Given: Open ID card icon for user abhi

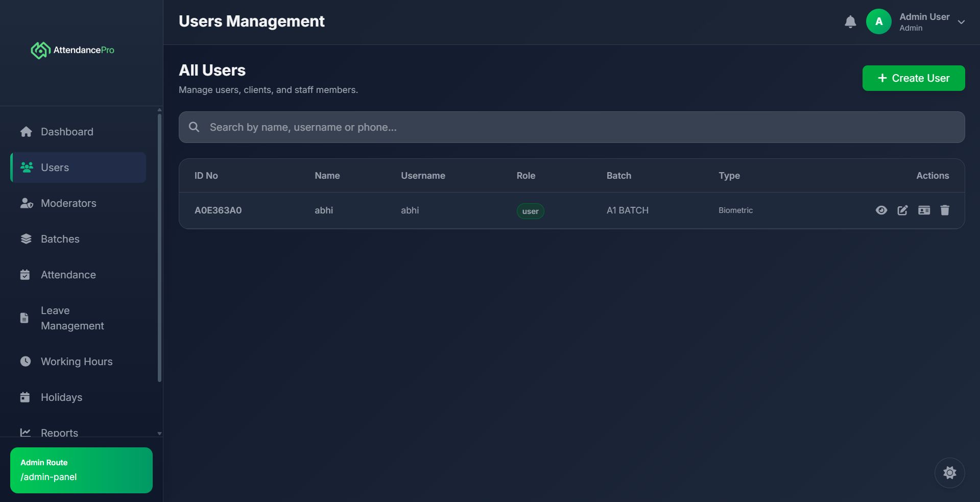Looking at the screenshot, I should [x=924, y=210].
